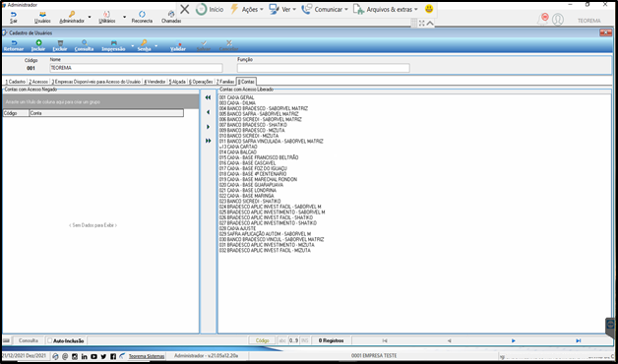Switch to the 4 Vendedor tab
Viewport: 618px width, 364px height.
(154, 82)
